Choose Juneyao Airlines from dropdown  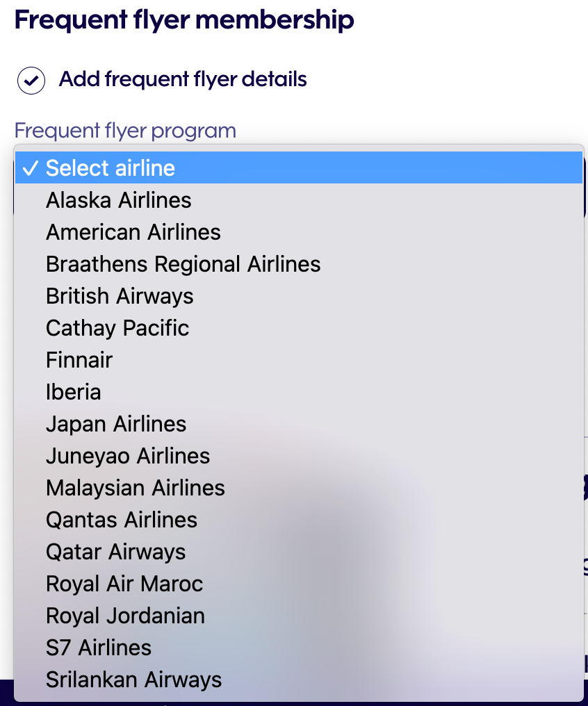pos(299,456)
